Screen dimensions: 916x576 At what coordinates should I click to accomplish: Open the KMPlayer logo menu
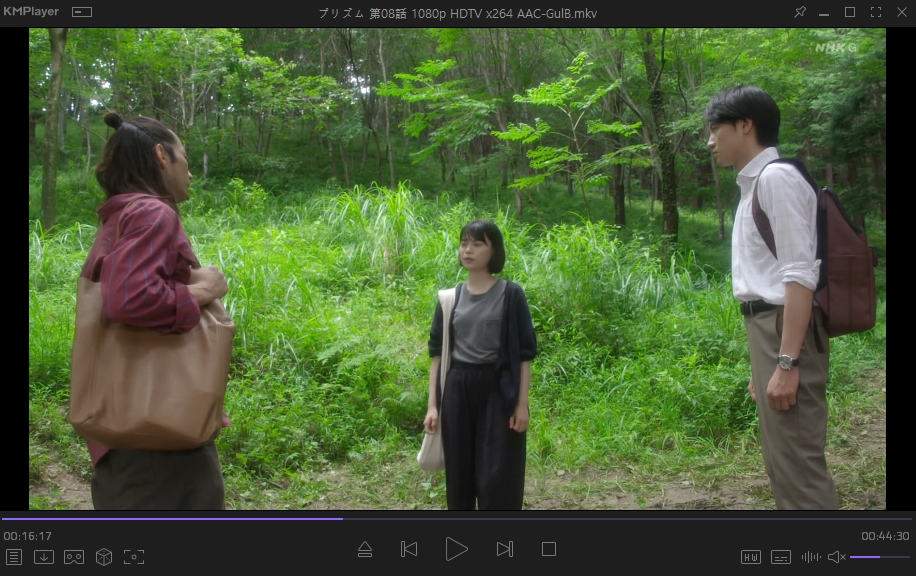click(31, 12)
